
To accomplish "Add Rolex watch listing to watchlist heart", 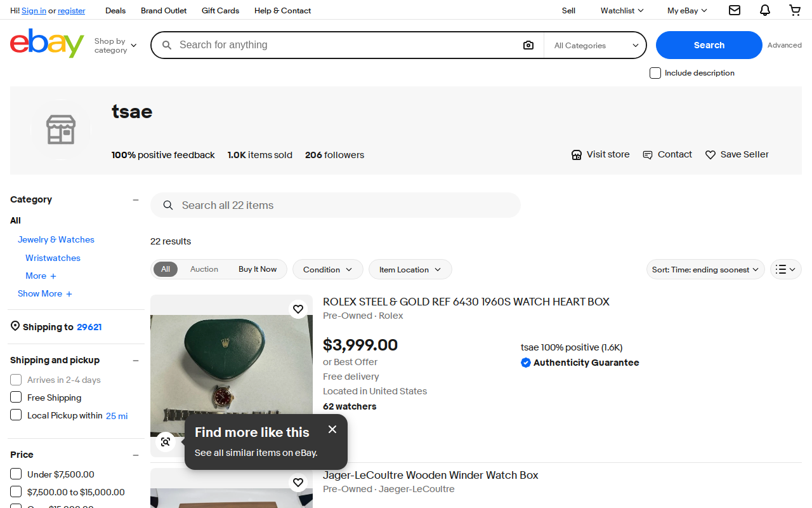I will 298,309.
